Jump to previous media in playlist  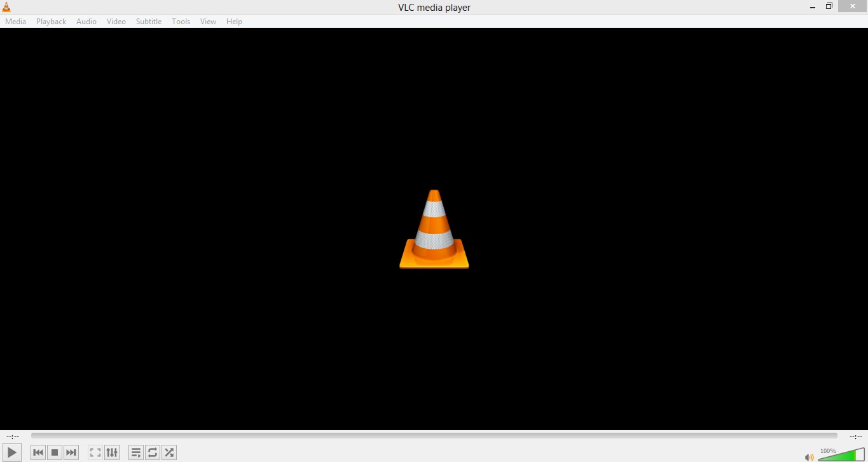pyautogui.click(x=38, y=452)
